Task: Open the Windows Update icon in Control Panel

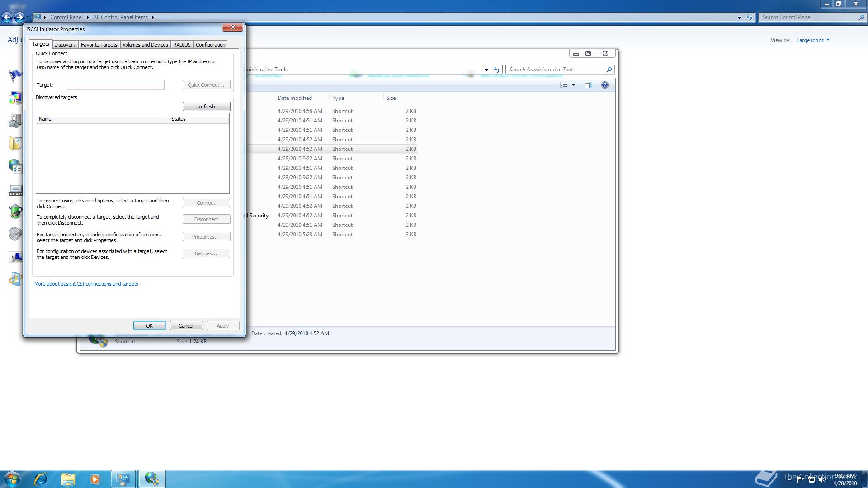Action: [15, 279]
